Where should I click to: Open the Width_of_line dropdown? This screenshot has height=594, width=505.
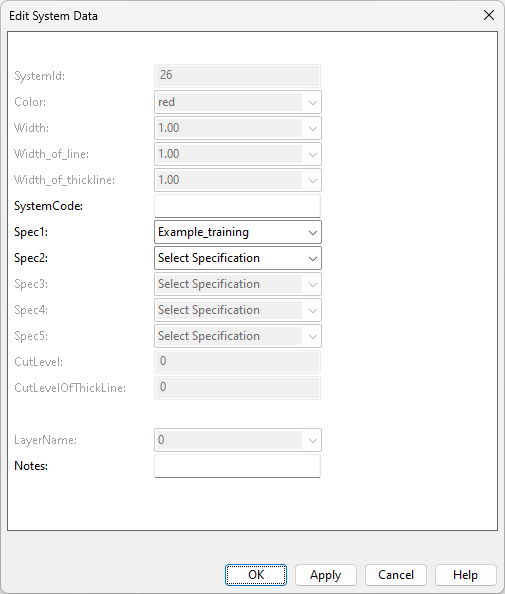point(238,154)
